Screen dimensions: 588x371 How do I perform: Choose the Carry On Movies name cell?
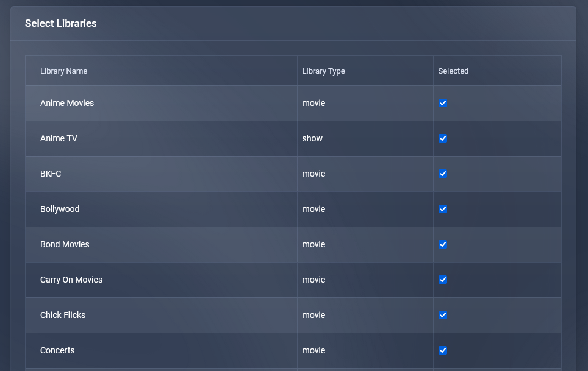[71, 280]
